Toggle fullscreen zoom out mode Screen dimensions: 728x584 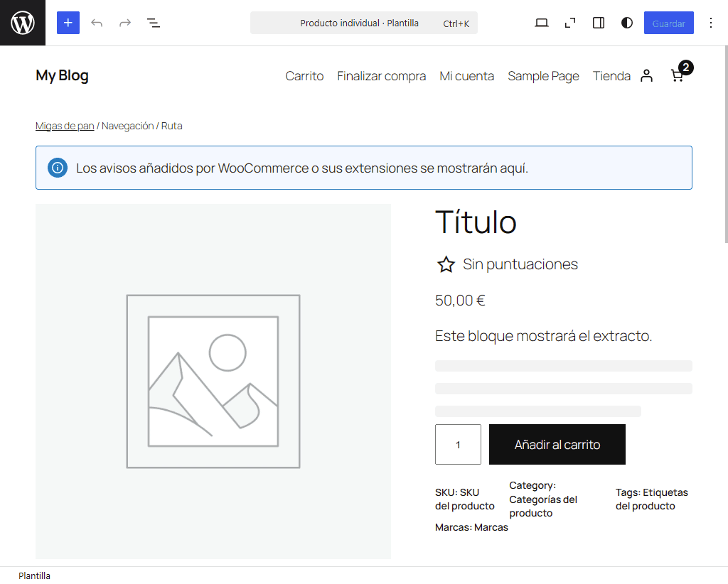point(570,23)
